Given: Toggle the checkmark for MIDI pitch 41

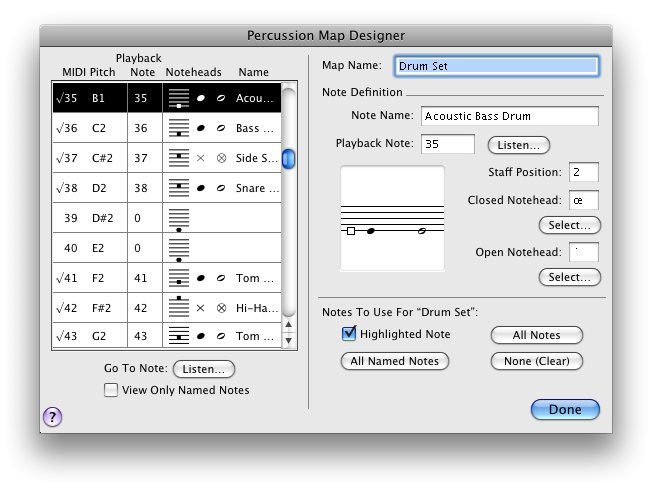Looking at the screenshot, I should point(59,278).
